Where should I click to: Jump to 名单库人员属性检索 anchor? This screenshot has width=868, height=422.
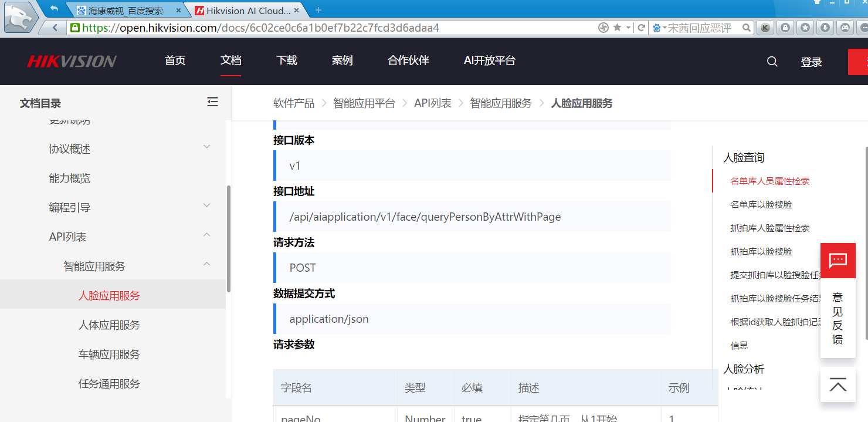pos(769,181)
